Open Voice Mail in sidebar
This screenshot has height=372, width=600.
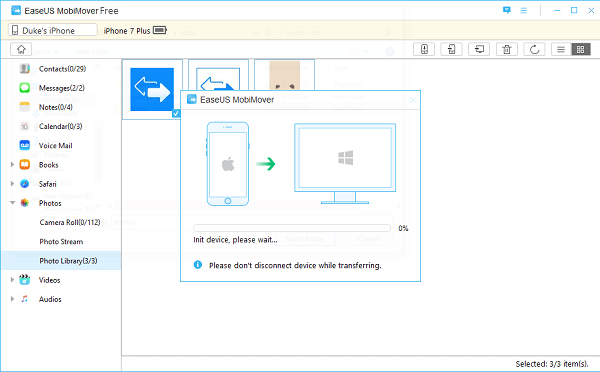[x=55, y=145]
